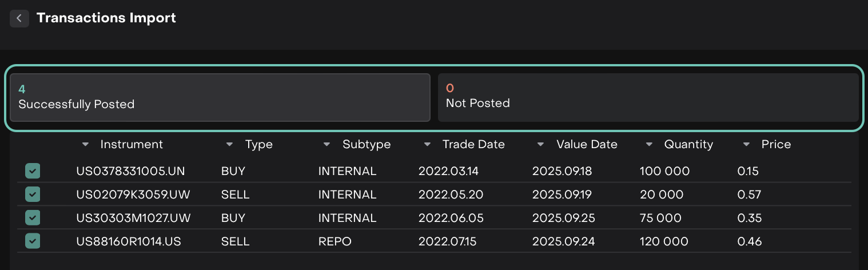868x270 pixels.
Task: Open the Instrument column filter arrow
Action: [x=86, y=145]
